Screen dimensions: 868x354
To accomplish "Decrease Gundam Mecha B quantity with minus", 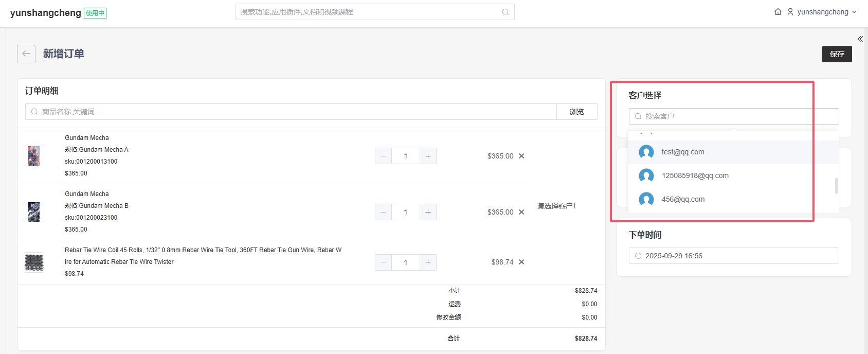I will tap(383, 212).
